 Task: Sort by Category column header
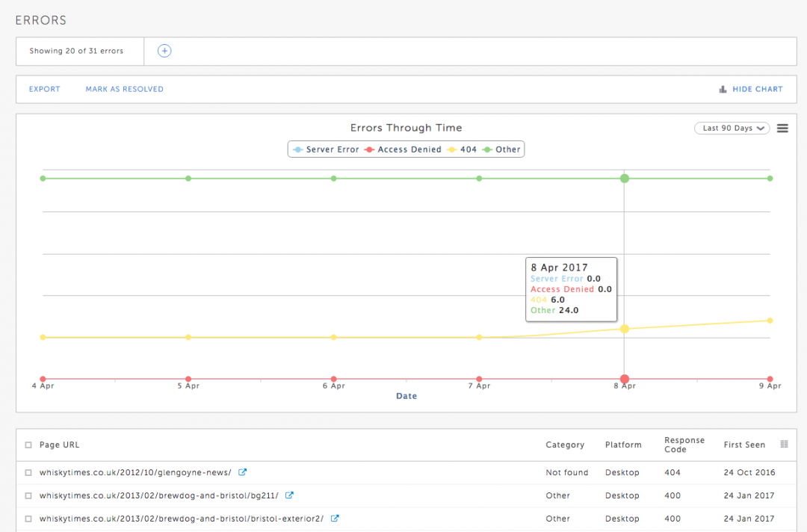(565, 445)
